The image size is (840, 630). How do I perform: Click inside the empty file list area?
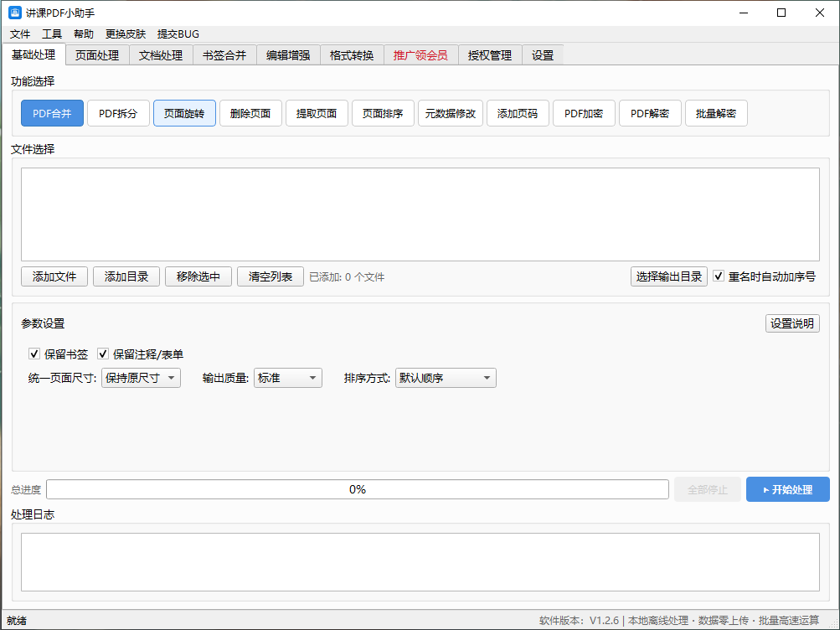(420, 214)
